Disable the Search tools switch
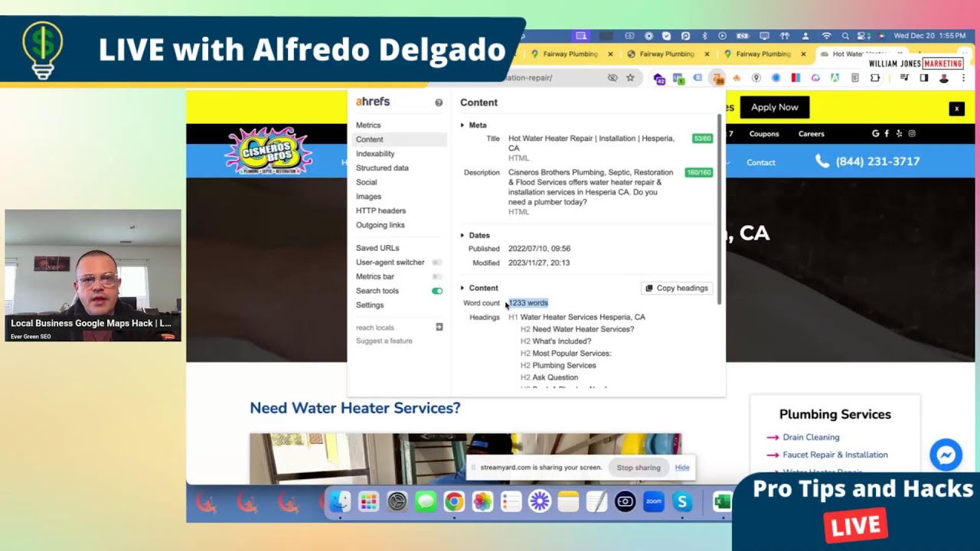This screenshot has height=551, width=980. click(437, 291)
